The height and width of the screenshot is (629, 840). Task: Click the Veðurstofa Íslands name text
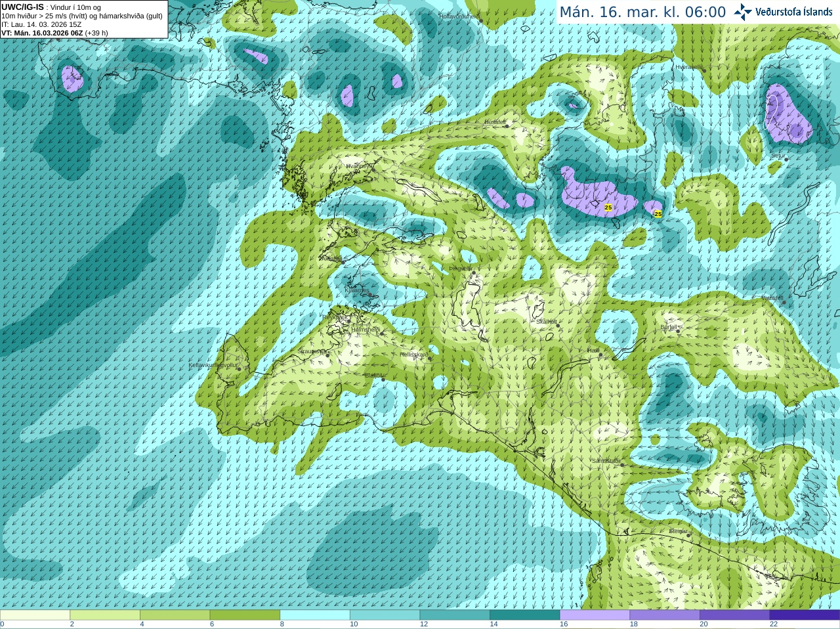(x=793, y=12)
